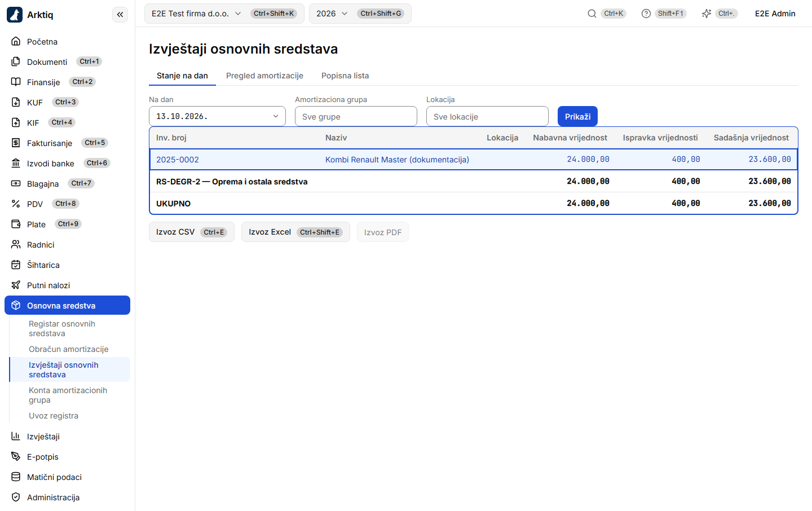The height and width of the screenshot is (511, 812).
Task: Switch to Popisna lista tab
Action: tap(345, 76)
